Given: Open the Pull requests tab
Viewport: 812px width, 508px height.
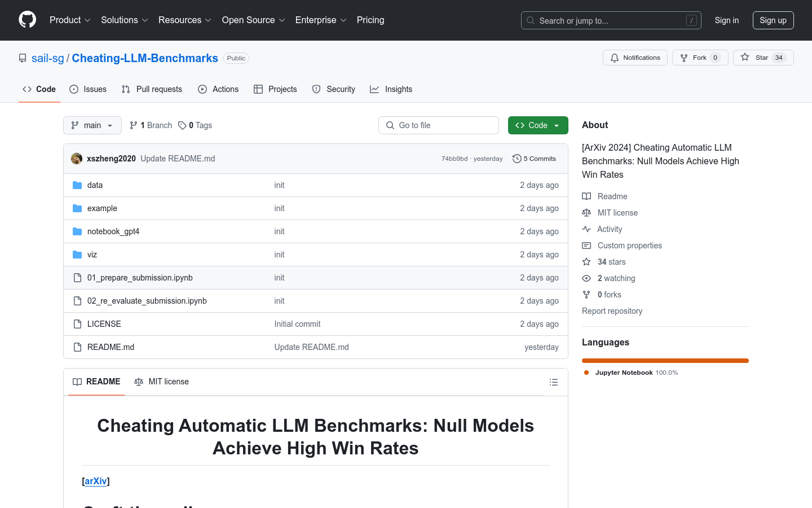Looking at the screenshot, I should tap(152, 89).
